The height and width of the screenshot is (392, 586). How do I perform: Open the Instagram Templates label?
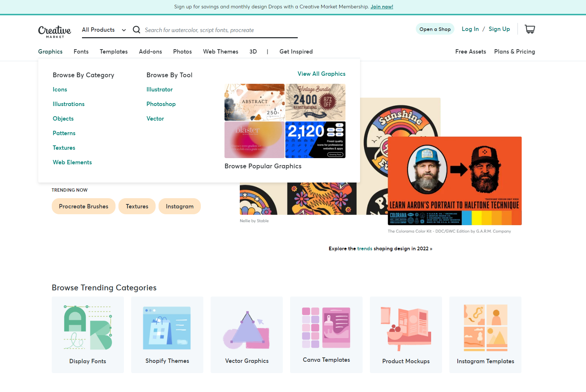coord(485,361)
